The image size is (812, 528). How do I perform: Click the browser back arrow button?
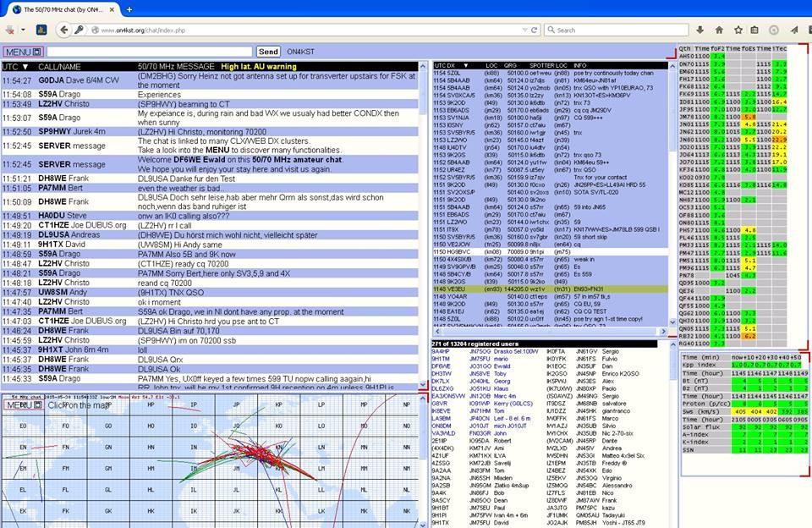[63, 30]
